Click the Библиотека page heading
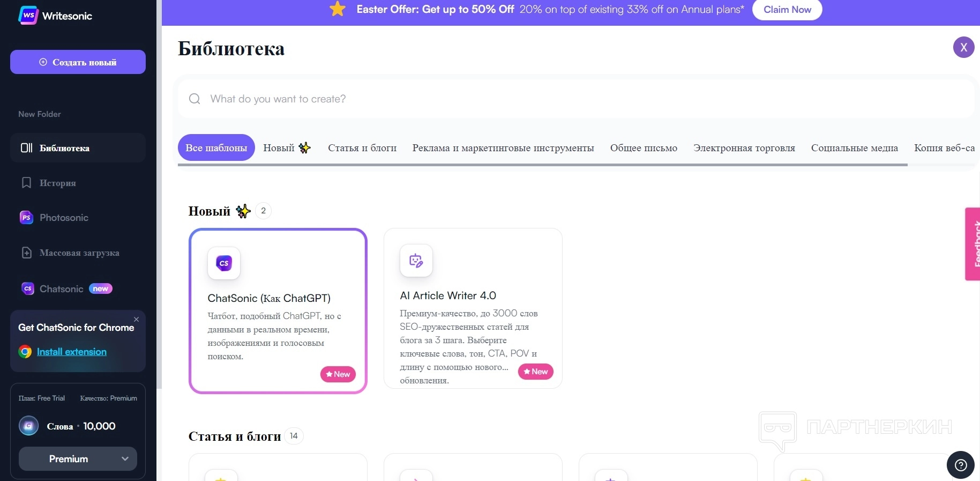The width and height of the screenshot is (980, 481). [x=231, y=49]
